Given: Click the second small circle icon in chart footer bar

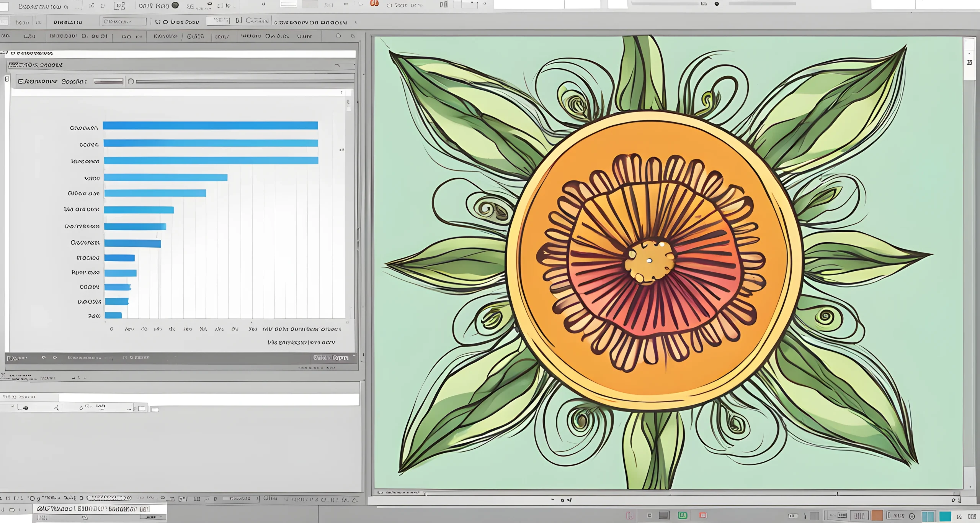Looking at the screenshot, I should click(55, 357).
